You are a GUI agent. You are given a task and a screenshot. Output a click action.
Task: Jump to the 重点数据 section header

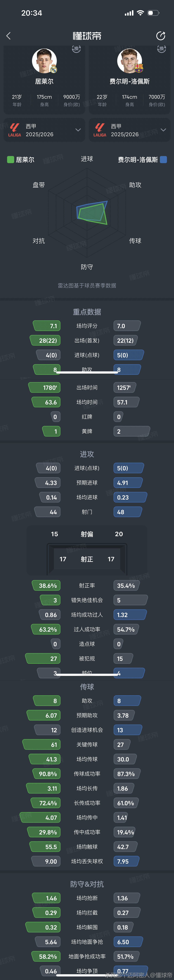coord(87,312)
